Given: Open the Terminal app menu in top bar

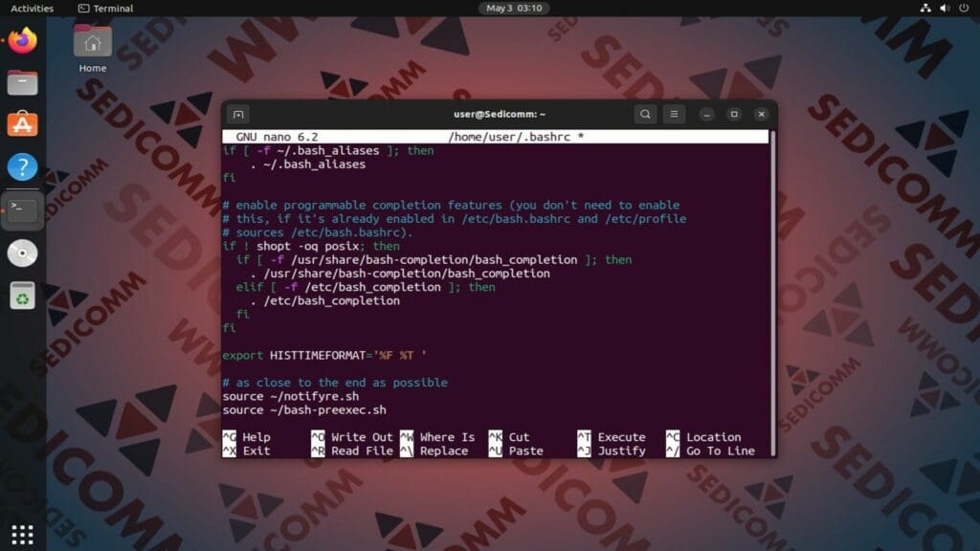Looking at the screenshot, I should [x=105, y=8].
